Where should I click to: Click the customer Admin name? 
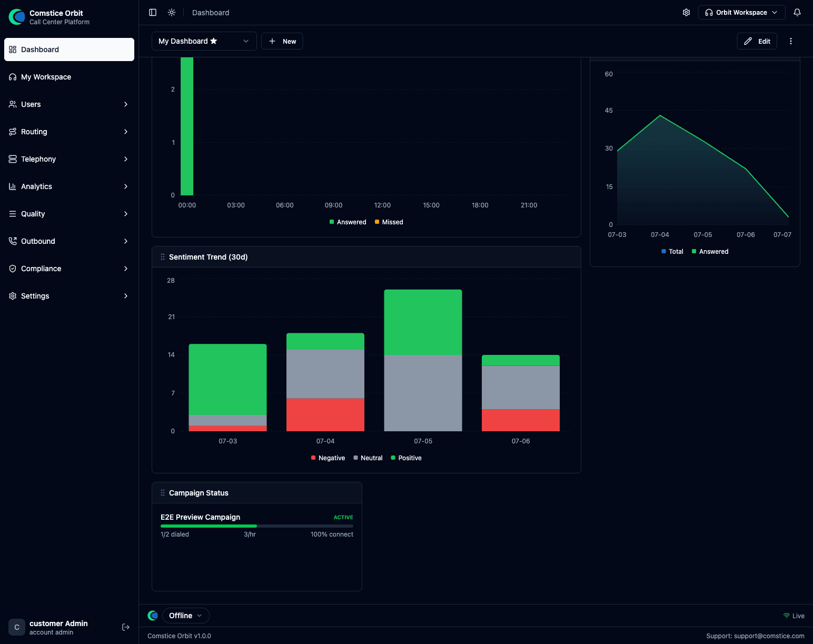click(58, 623)
